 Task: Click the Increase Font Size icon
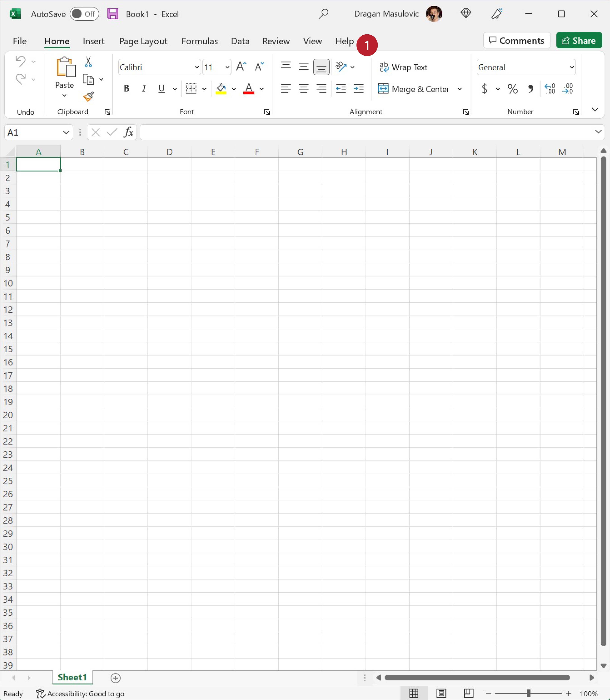click(x=241, y=67)
